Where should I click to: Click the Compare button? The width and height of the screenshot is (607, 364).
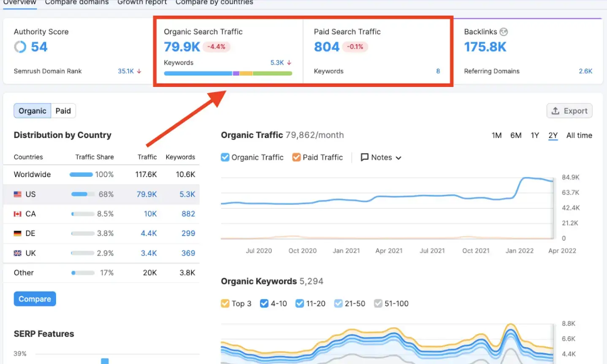(35, 298)
